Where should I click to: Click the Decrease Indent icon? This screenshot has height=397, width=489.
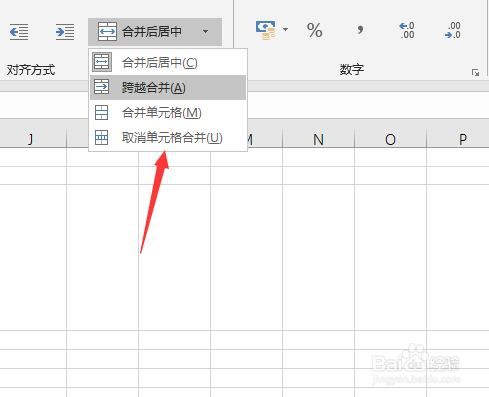[x=19, y=32]
